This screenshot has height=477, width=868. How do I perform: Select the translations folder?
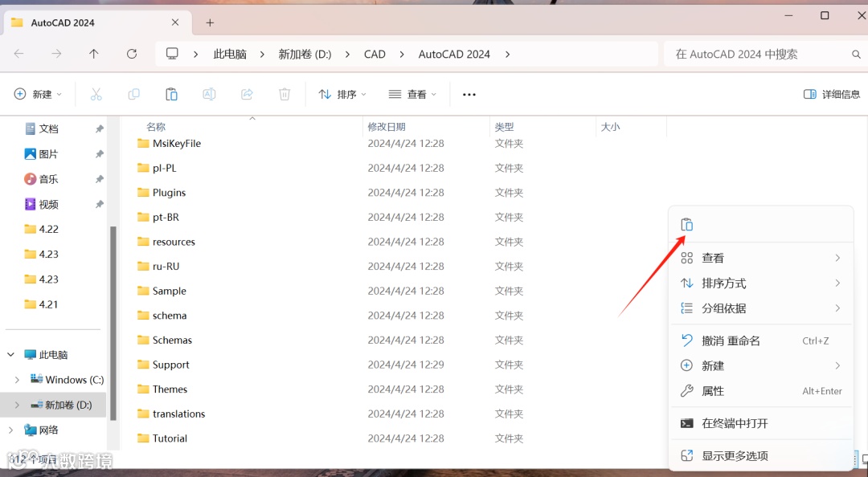click(171, 414)
